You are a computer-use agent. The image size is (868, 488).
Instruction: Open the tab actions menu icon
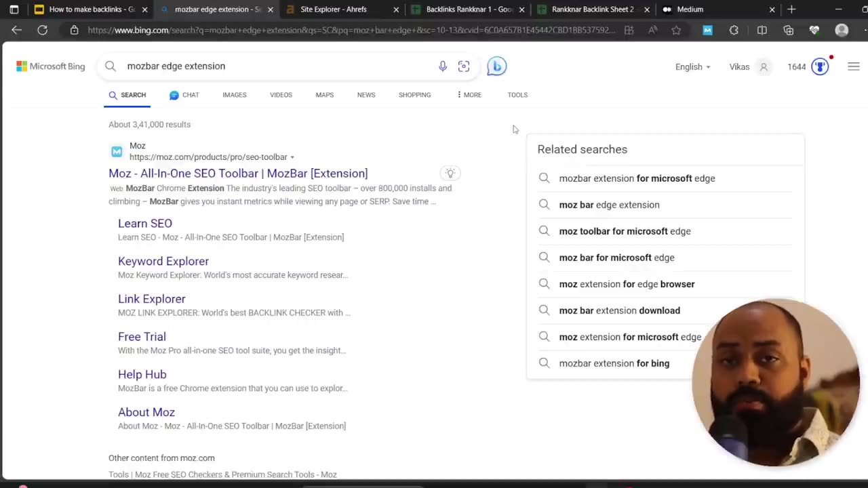tap(14, 9)
